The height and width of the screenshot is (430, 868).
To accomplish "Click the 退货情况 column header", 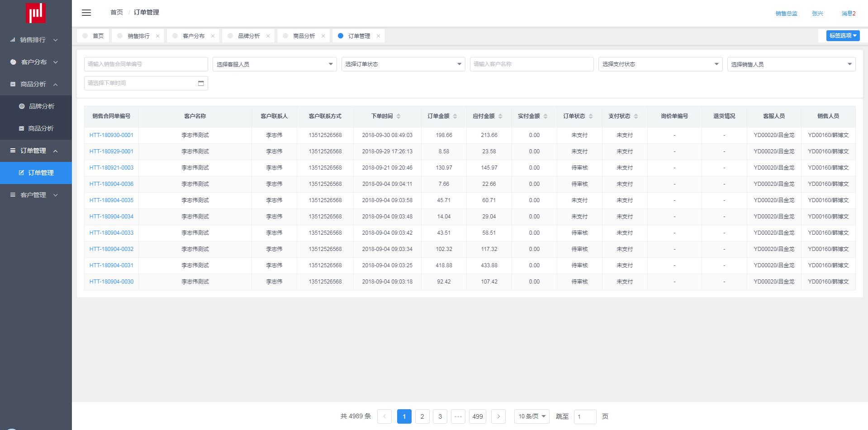I will [x=724, y=116].
